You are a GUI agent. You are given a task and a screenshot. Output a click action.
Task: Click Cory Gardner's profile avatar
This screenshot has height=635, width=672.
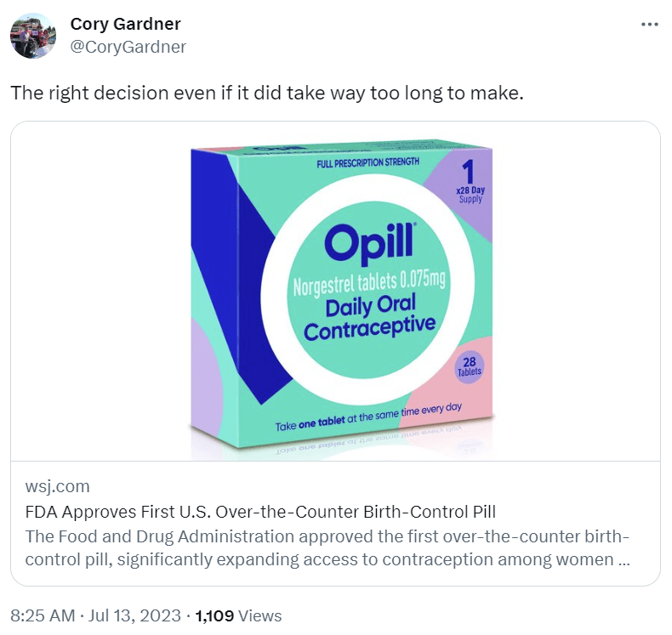pos(32,36)
